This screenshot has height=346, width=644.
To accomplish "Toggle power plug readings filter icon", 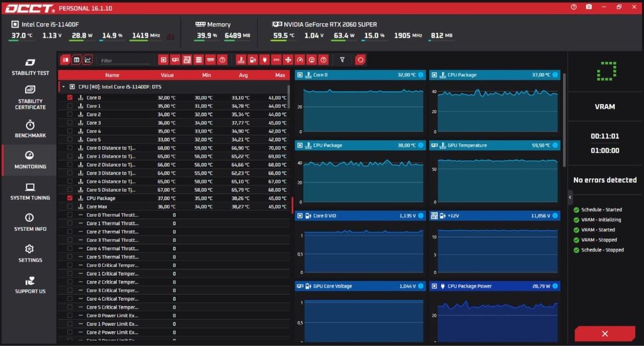I will (265, 60).
